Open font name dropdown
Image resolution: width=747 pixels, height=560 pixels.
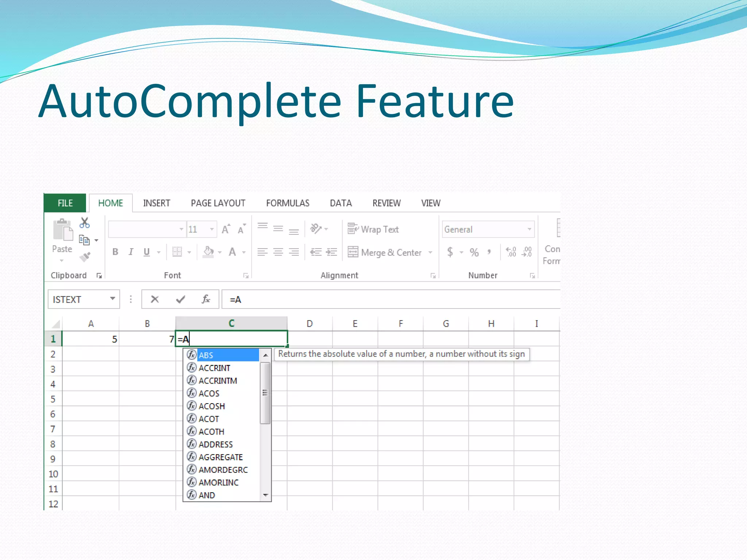[181, 229]
